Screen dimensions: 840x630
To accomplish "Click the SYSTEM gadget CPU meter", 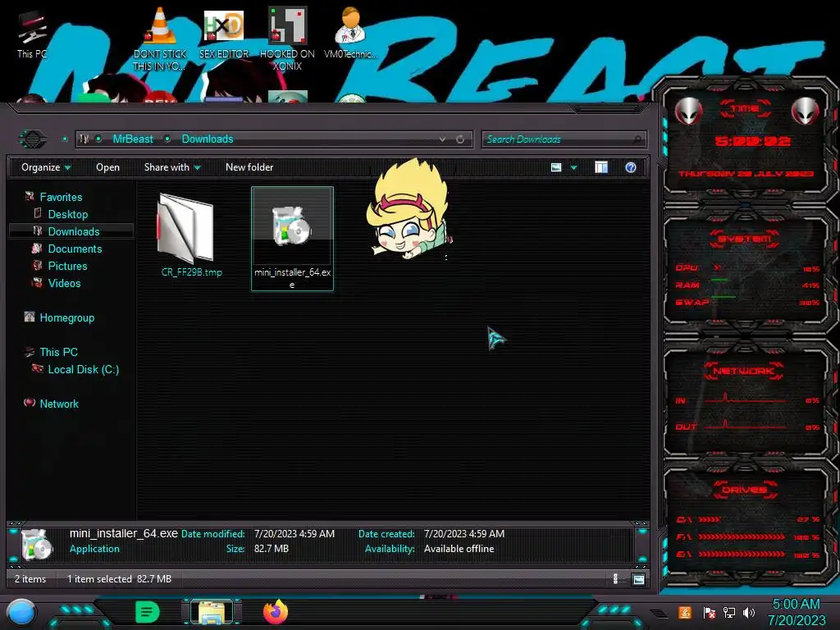I will pos(748,268).
